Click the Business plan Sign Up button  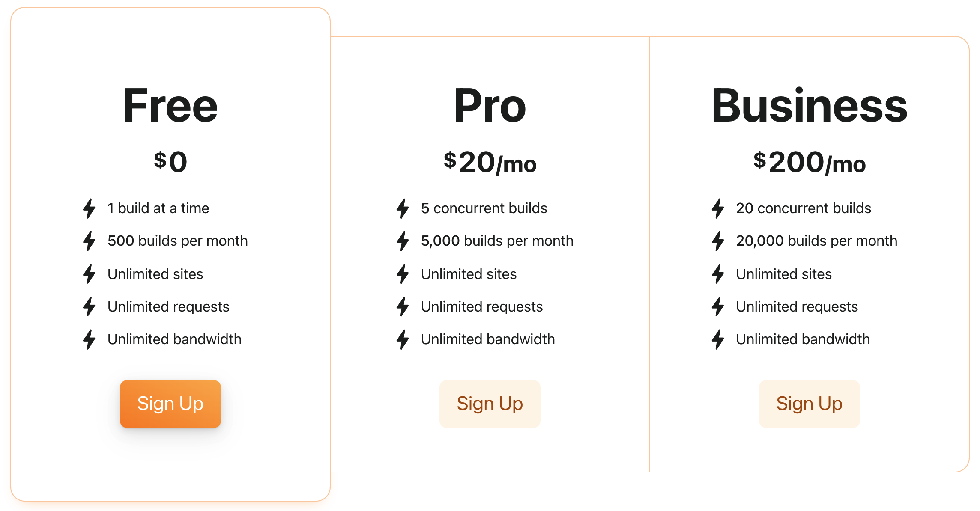pyautogui.click(x=809, y=404)
